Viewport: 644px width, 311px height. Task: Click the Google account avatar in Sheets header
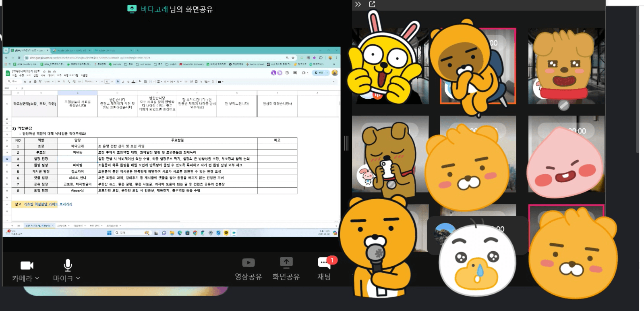[x=335, y=73]
